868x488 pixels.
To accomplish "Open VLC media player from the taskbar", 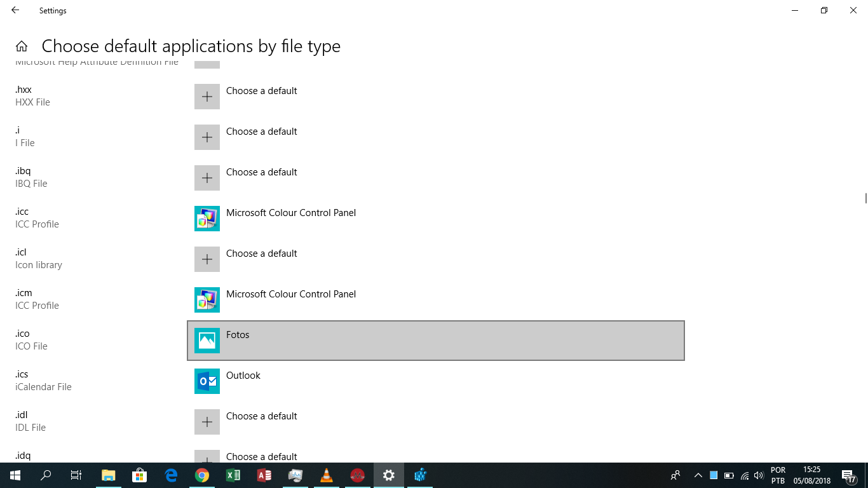I will coord(327,475).
